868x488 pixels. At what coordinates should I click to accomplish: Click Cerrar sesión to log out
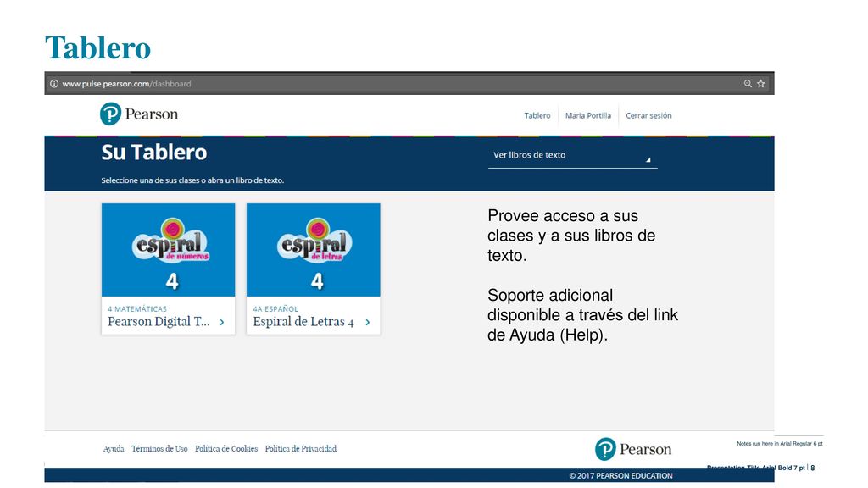click(x=648, y=115)
